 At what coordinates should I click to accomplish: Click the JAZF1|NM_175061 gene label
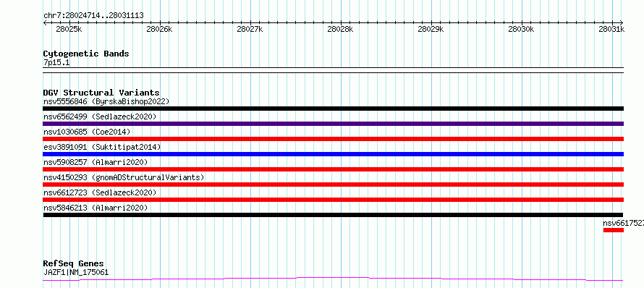tap(76, 272)
